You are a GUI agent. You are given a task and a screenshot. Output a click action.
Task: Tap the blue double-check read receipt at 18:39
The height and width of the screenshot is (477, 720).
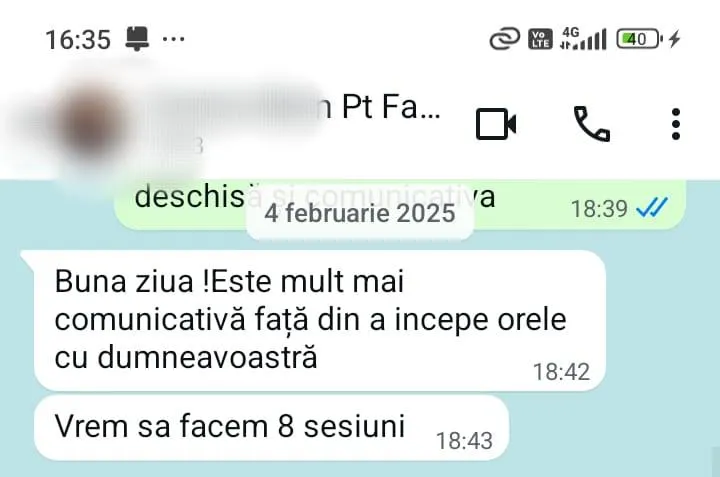[652, 208]
